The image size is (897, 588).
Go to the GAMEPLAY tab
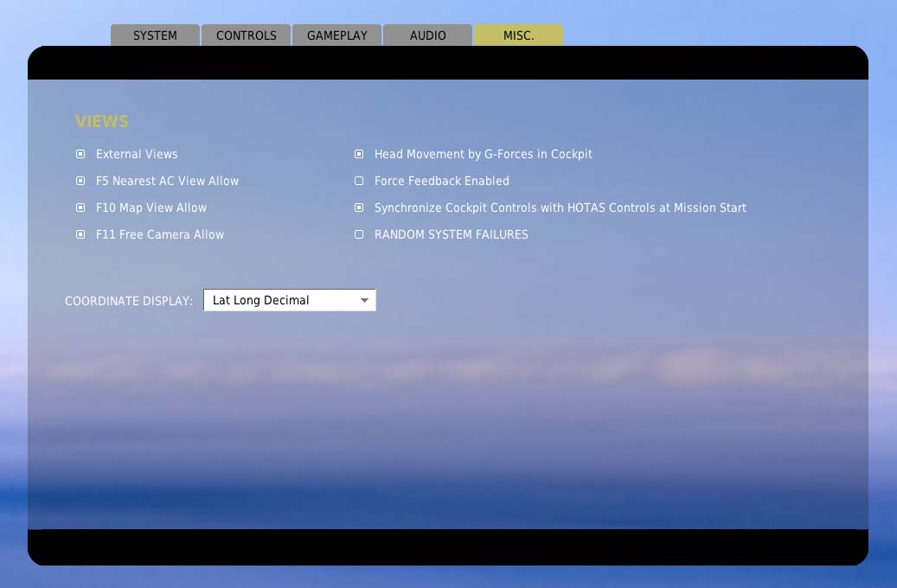(337, 35)
